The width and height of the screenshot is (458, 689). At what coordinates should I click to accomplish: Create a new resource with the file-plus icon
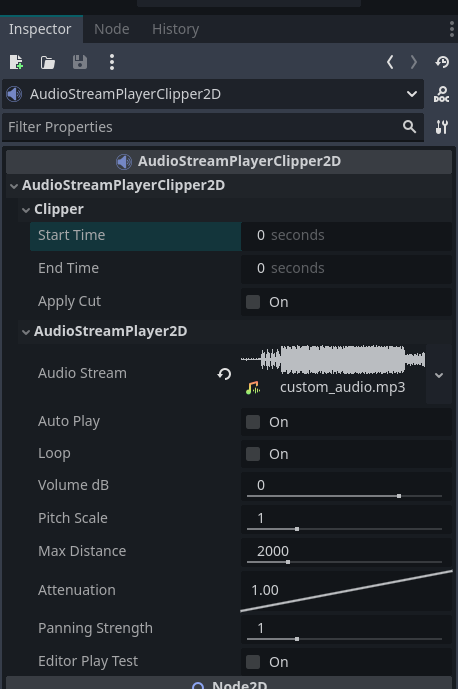(x=16, y=62)
